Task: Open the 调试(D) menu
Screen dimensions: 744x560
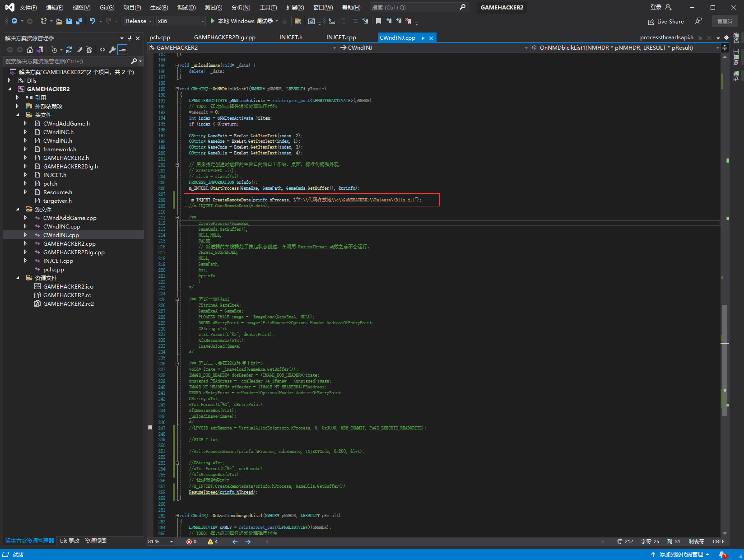Action: (x=186, y=7)
